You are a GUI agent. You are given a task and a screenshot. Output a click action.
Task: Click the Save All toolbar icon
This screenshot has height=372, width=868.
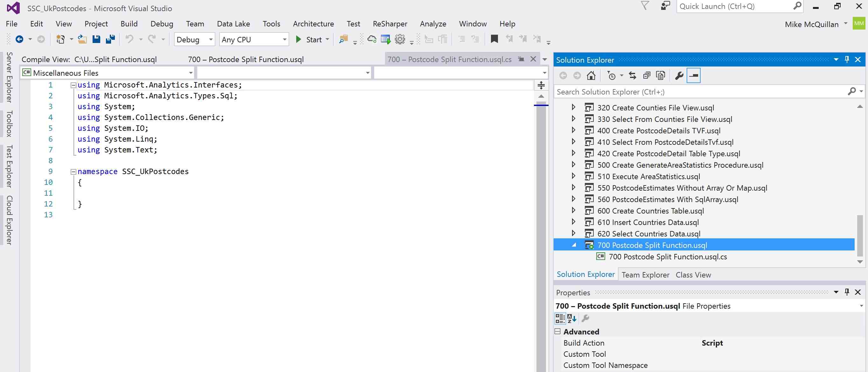pos(110,39)
